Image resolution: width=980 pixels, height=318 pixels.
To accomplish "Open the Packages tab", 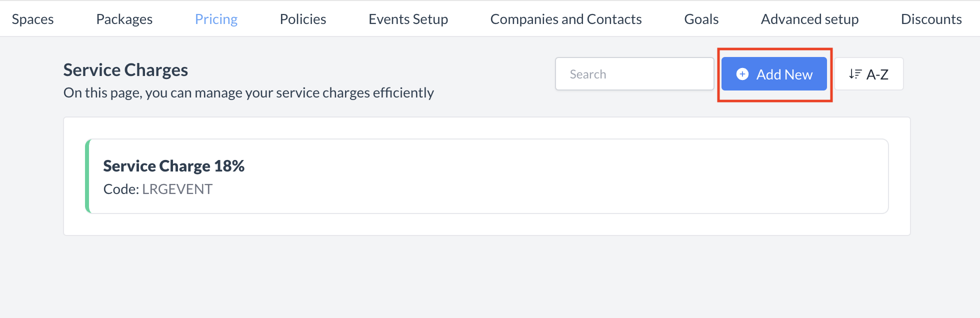I will (124, 19).
